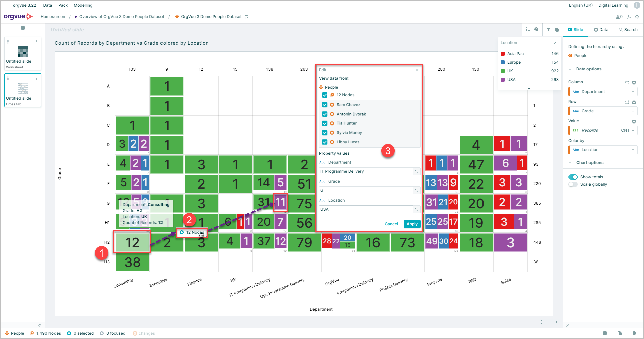Click the Europe blue legend swatch

point(503,62)
